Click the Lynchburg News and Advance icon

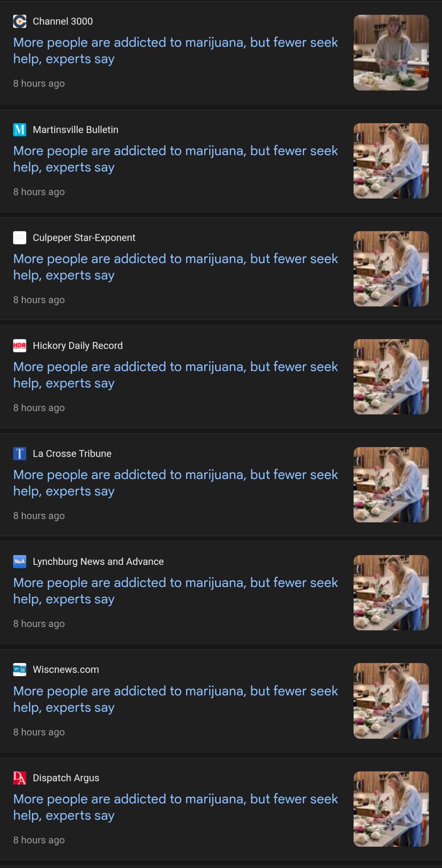pyautogui.click(x=20, y=562)
